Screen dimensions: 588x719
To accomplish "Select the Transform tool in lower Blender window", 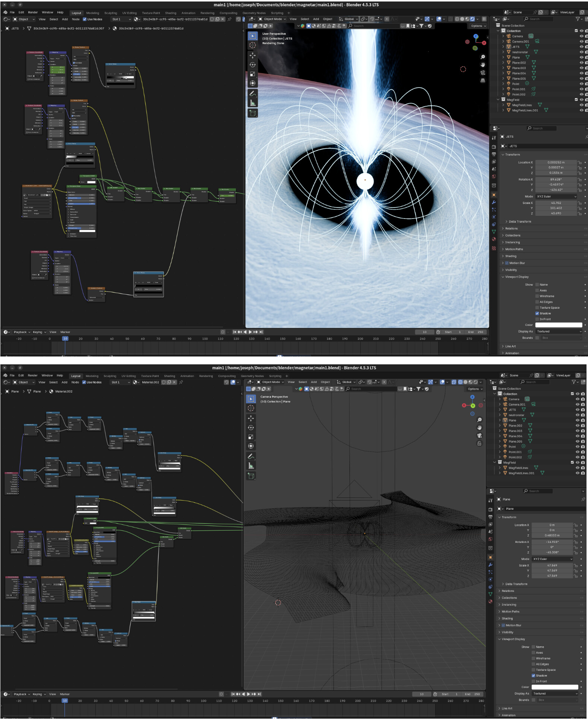I will pyautogui.click(x=251, y=446).
